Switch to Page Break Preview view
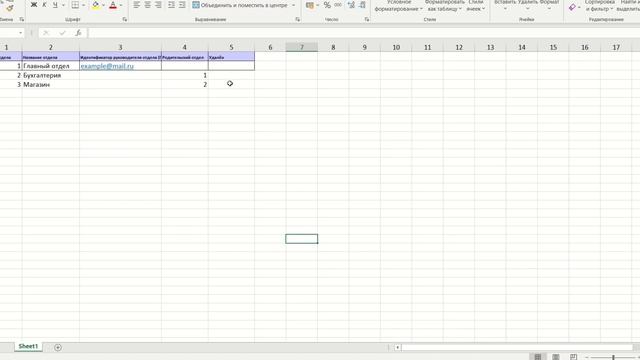The width and height of the screenshot is (640, 360). [573, 357]
